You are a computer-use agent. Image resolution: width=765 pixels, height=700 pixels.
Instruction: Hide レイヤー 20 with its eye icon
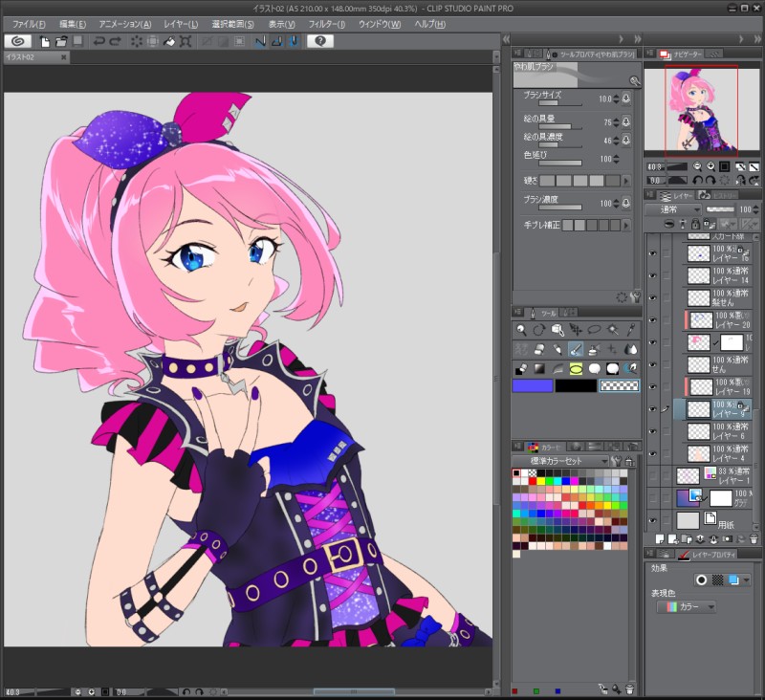[x=653, y=320]
